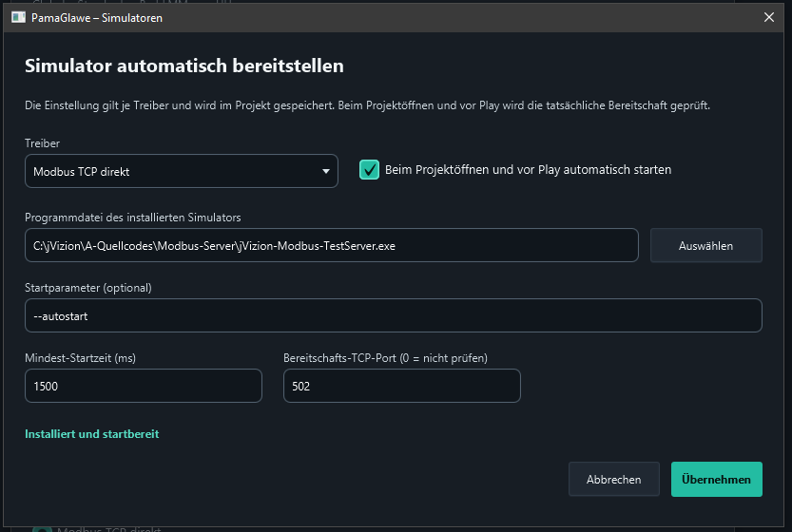Click the 'Simulator automatisch bereitstellen' heading
The height and width of the screenshot is (532, 792).
point(184,66)
